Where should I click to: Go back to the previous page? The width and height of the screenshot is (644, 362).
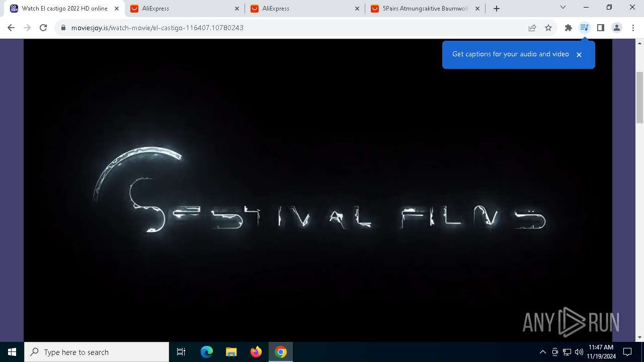point(11,28)
